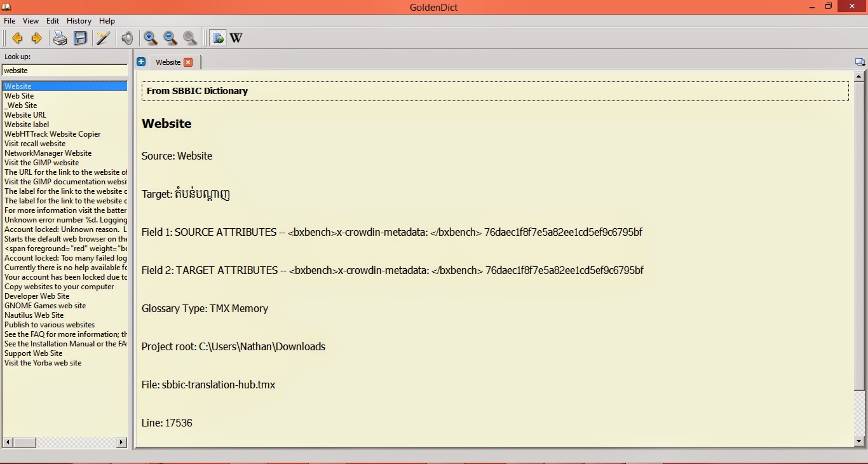Open the File menu

(10, 21)
